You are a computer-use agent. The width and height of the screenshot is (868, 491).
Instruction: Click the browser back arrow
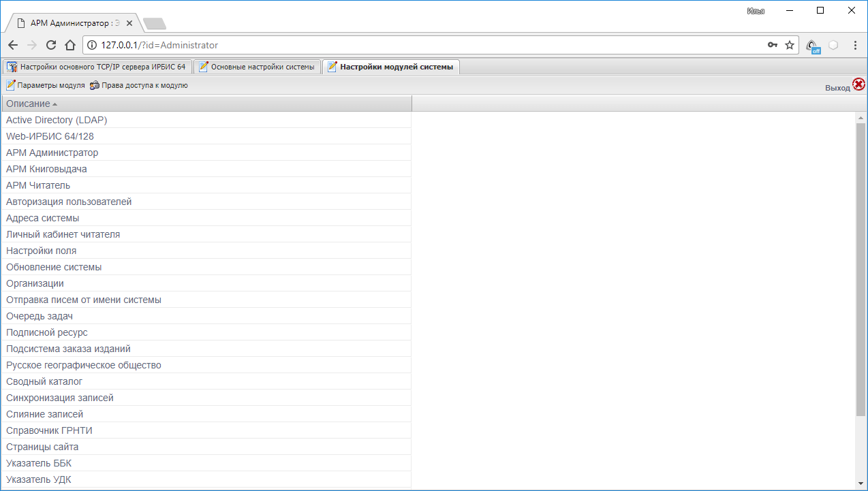click(13, 45)
